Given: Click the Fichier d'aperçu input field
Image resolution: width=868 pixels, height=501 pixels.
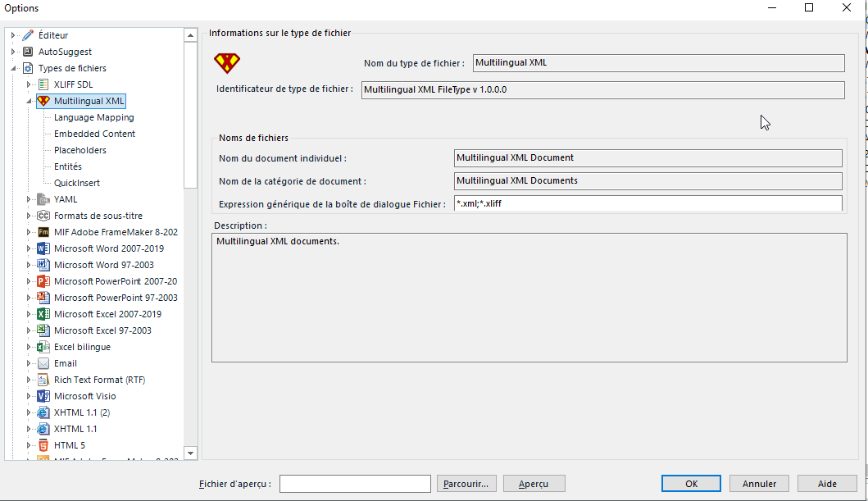Looking at the screenshot, I should pos(355,484).
